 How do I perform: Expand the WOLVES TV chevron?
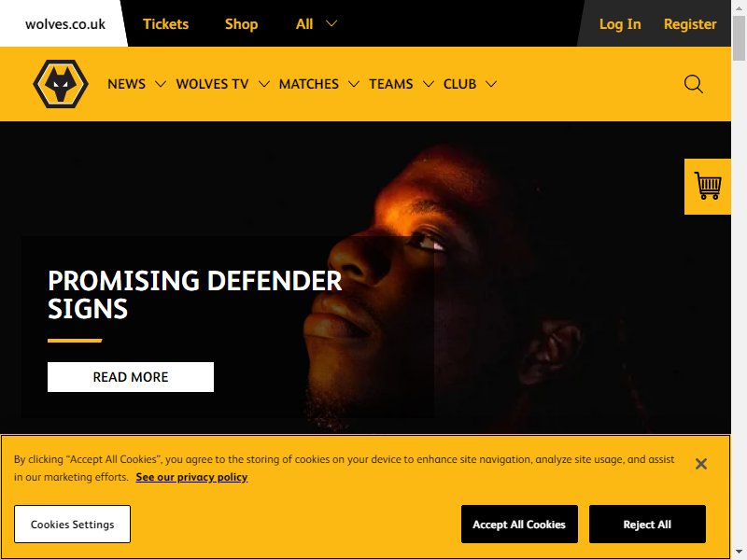pos(264,84)
